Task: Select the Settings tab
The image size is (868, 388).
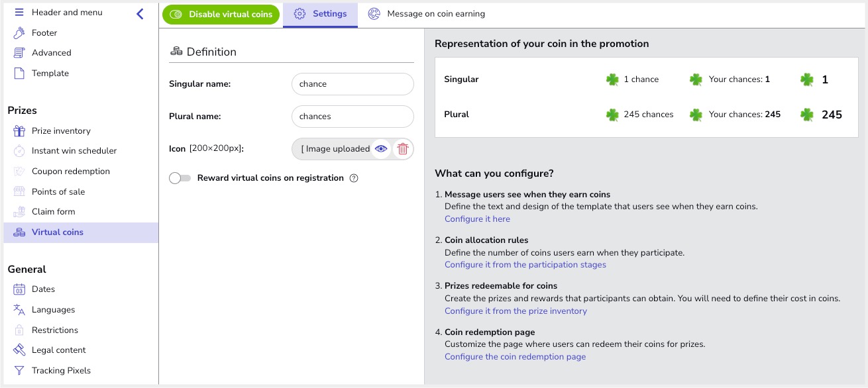Action: [x=320, y=14]
